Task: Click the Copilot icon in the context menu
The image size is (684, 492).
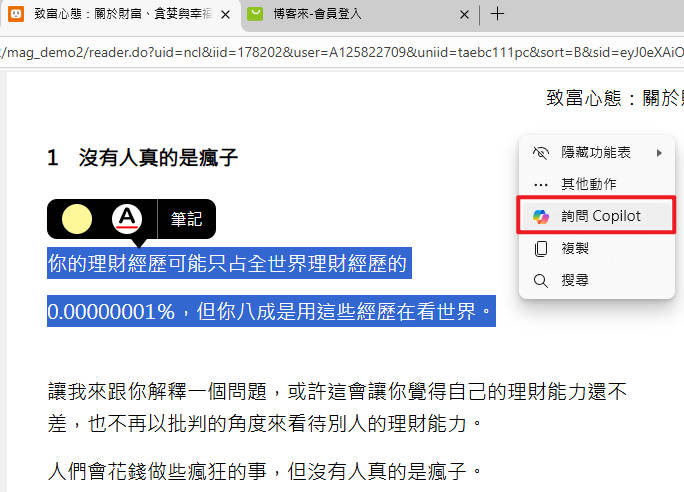Action: [x=541, y=216]
